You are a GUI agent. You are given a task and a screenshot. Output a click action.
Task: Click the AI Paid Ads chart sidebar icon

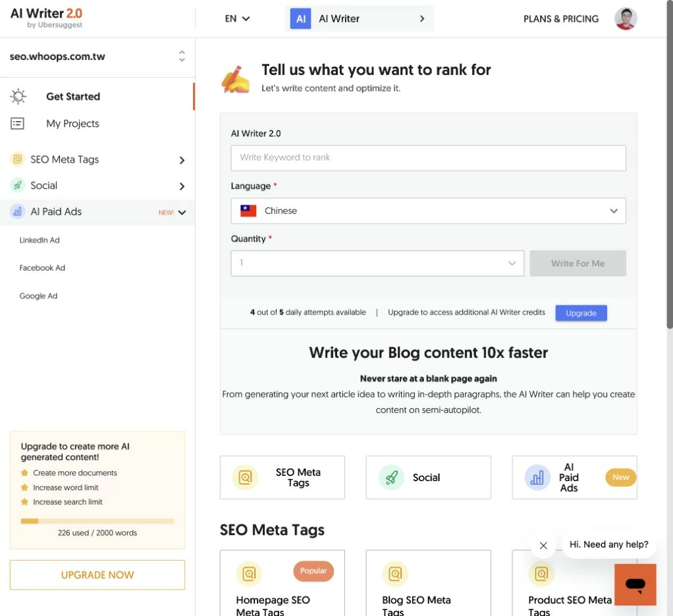(17, 211)
